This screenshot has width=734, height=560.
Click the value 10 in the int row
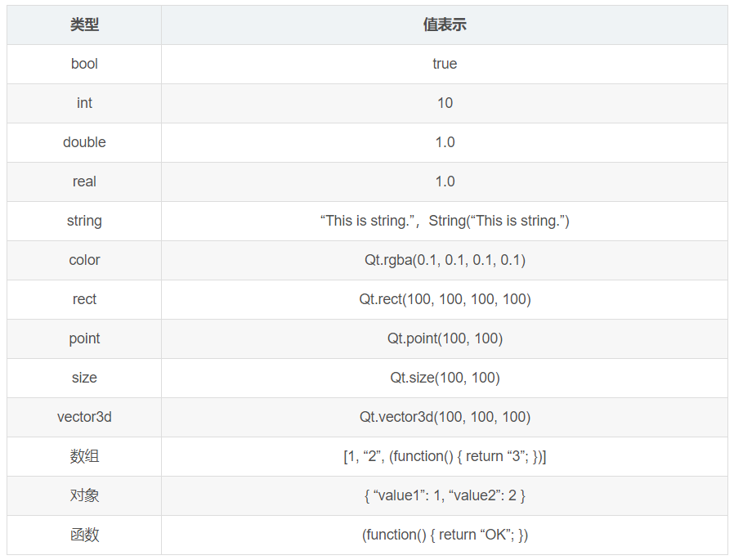click(x=445, y=103)
